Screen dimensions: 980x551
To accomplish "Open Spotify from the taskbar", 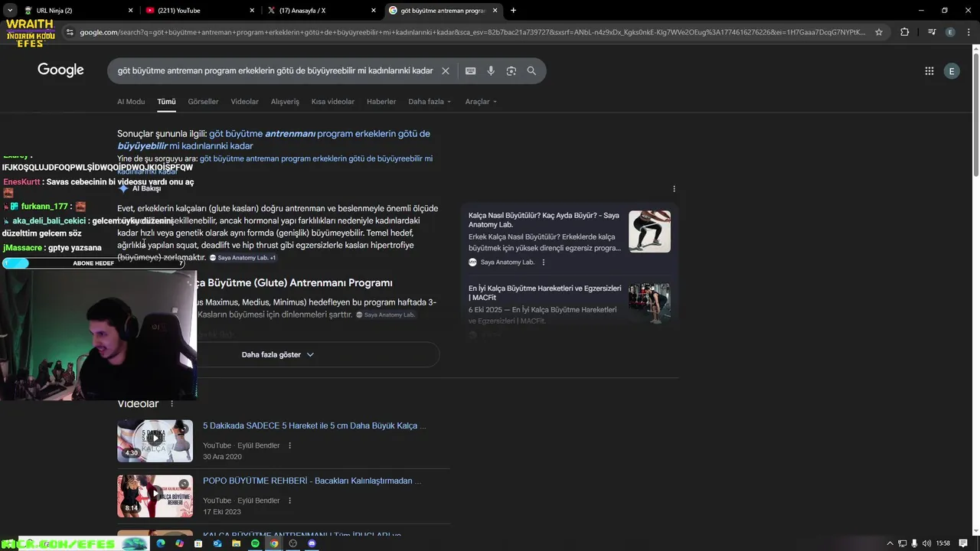I will coord(255,543).
